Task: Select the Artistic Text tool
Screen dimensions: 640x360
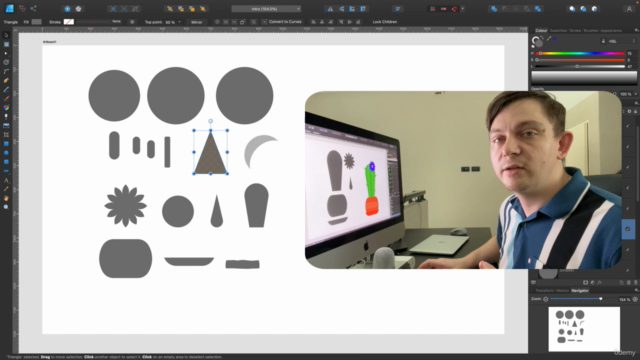Action: [x=6, y=180]
